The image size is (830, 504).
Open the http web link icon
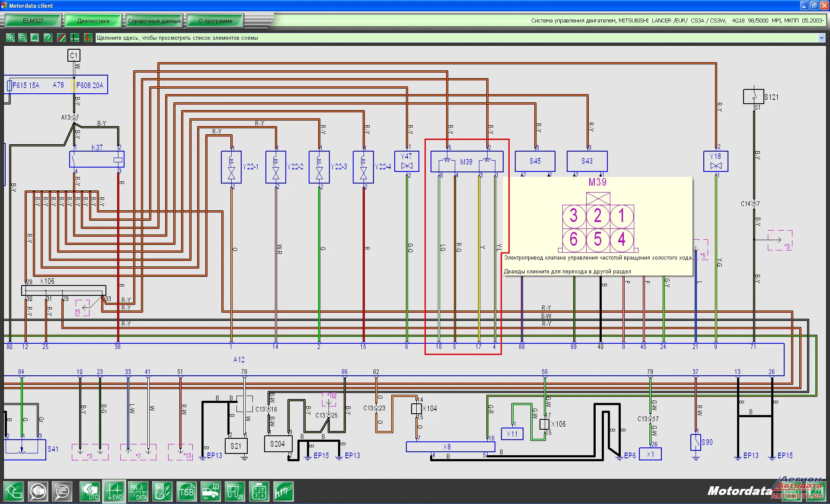[283, 491]
